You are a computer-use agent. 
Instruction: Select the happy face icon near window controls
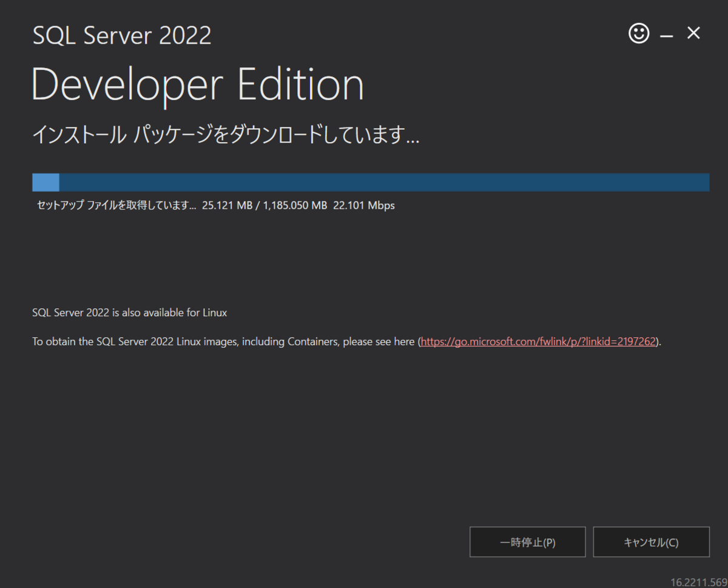point(639,33)
